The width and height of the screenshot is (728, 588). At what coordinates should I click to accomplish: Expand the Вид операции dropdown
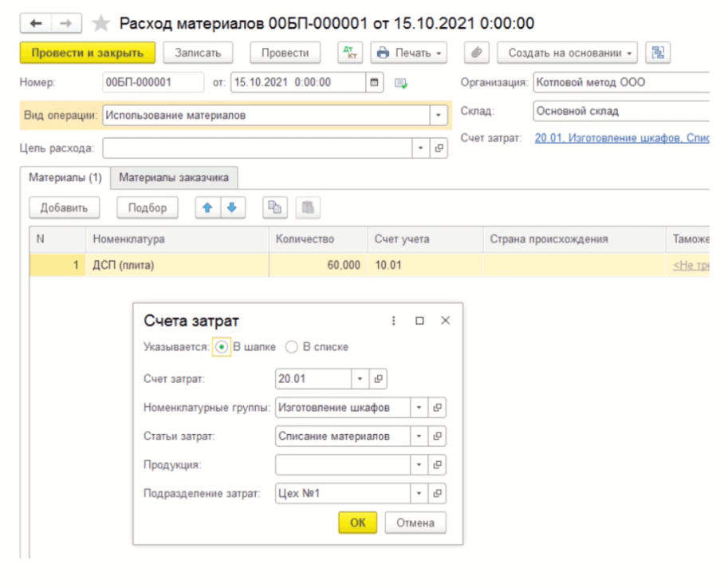439,116
